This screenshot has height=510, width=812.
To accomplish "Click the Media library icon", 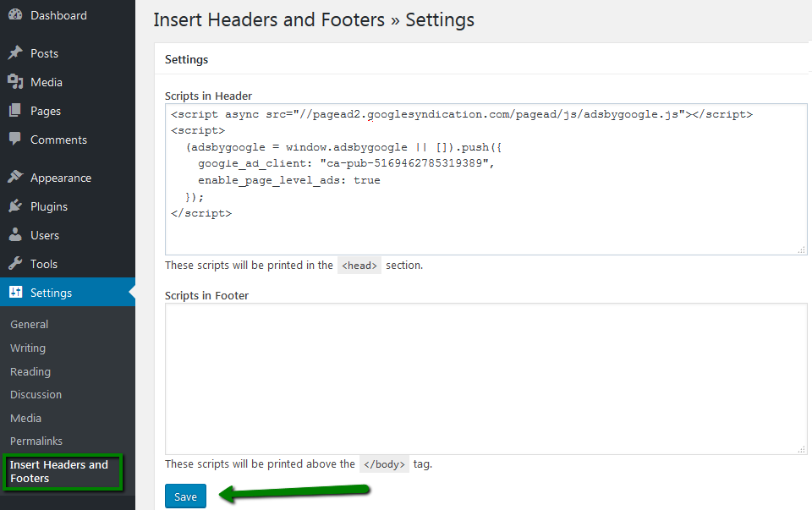I will (15, 82).
